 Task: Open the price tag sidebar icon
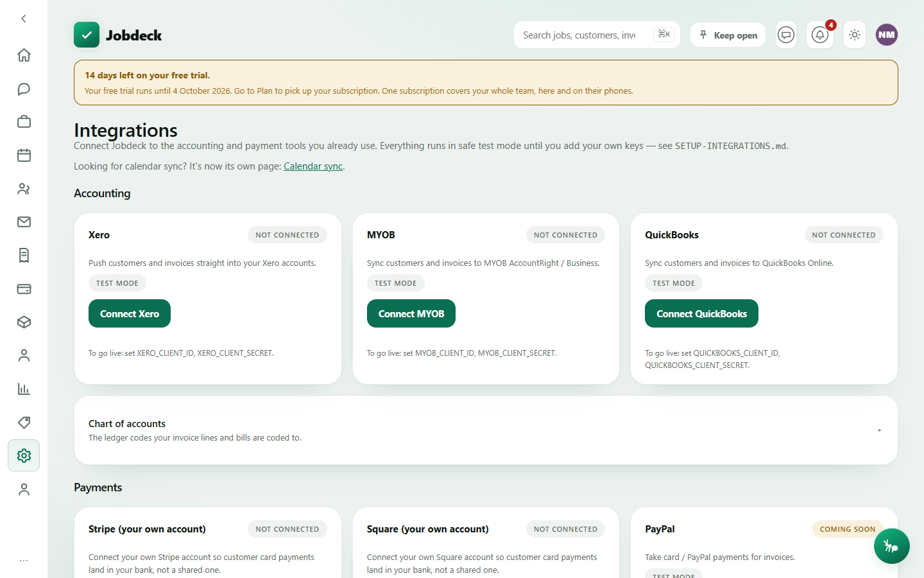[24, 423]
